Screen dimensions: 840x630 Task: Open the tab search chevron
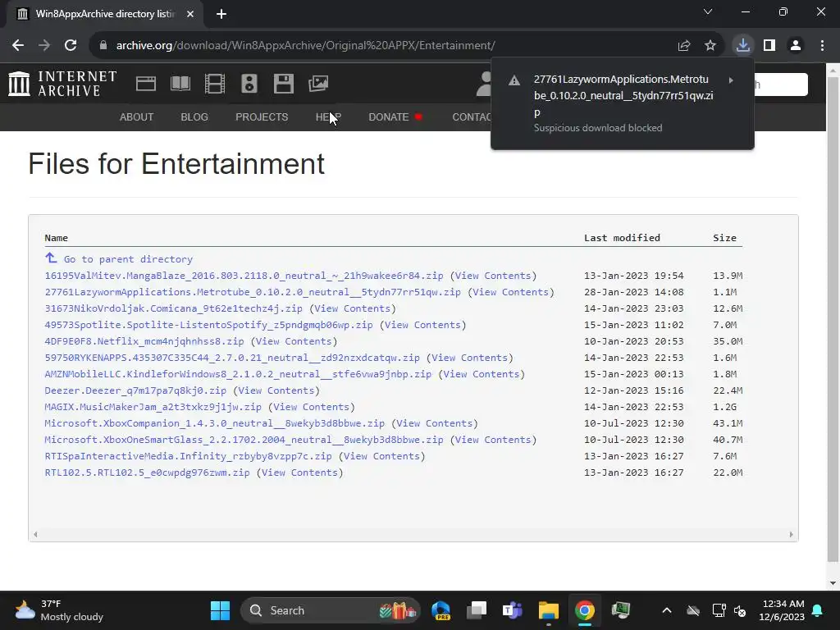708,11
